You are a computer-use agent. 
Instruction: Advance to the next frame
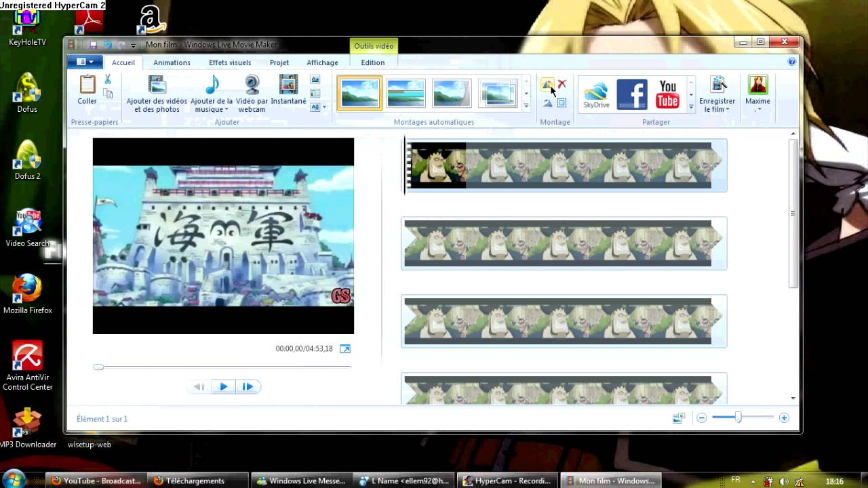[x=248, y=386]
